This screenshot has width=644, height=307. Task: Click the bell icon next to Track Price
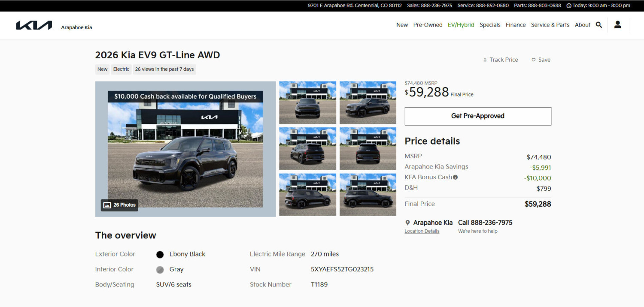[x=485, y=60]
